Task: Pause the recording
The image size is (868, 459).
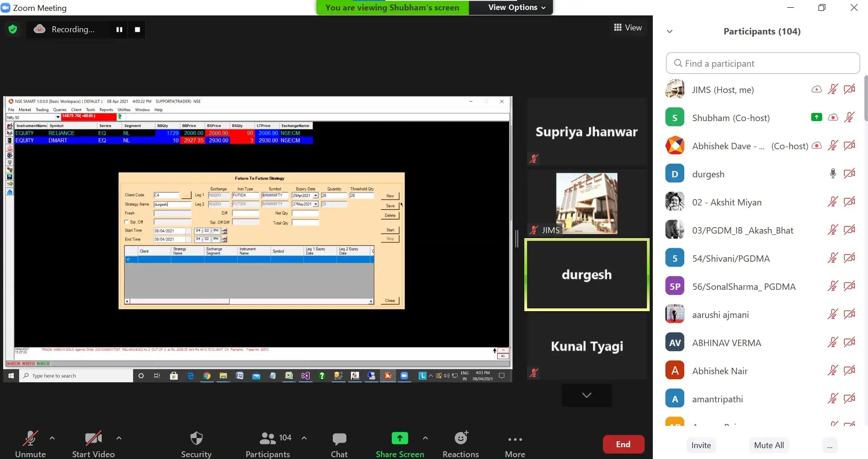Action: pyautogui.click(x=119, y=29)
